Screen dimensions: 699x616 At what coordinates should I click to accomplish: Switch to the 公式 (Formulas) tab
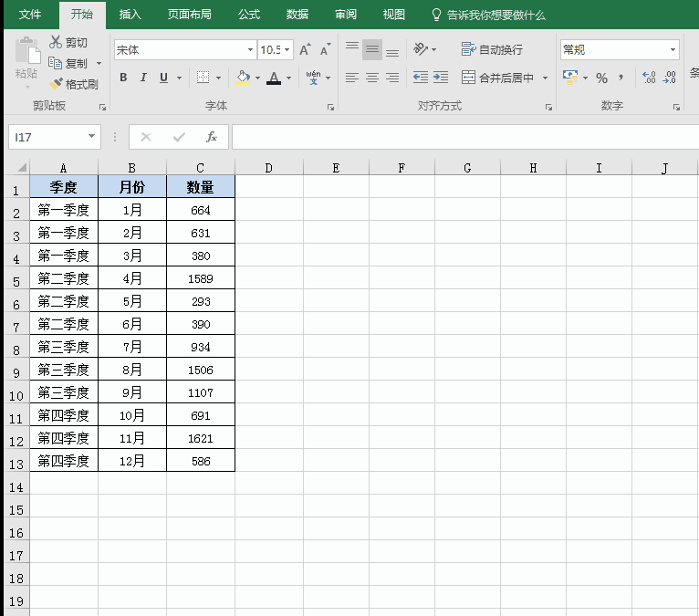(x=249, y=15)
